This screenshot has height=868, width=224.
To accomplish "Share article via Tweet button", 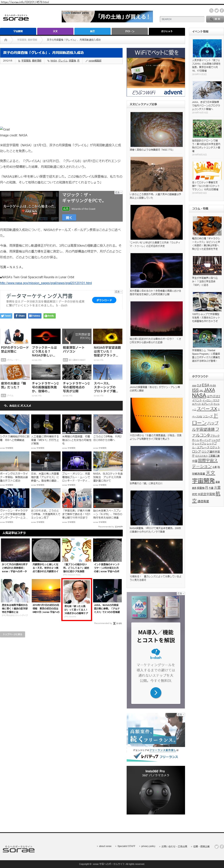I will click(6, 316).
